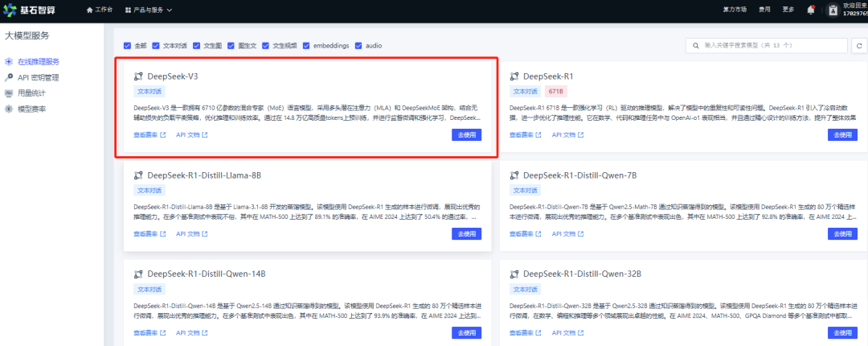The image size is (868, 346).
Task: Expand the 产品与服务 dropdown menu
Action: click(149, 10)
